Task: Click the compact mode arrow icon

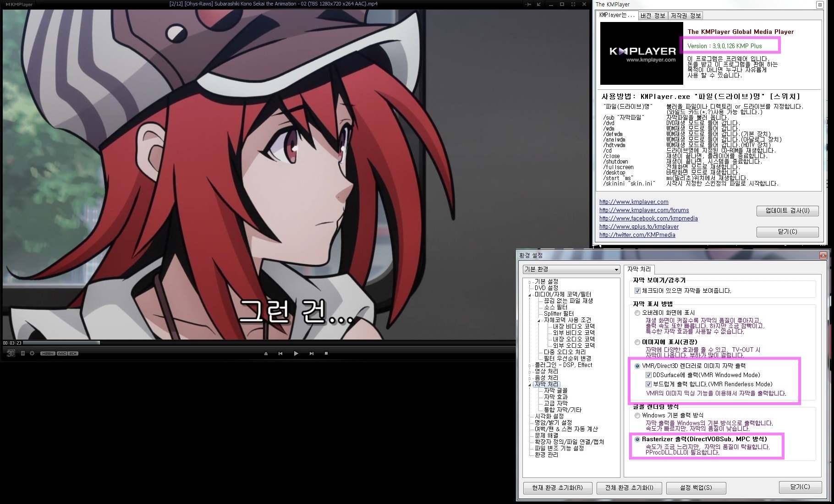Action: [539, 4]
